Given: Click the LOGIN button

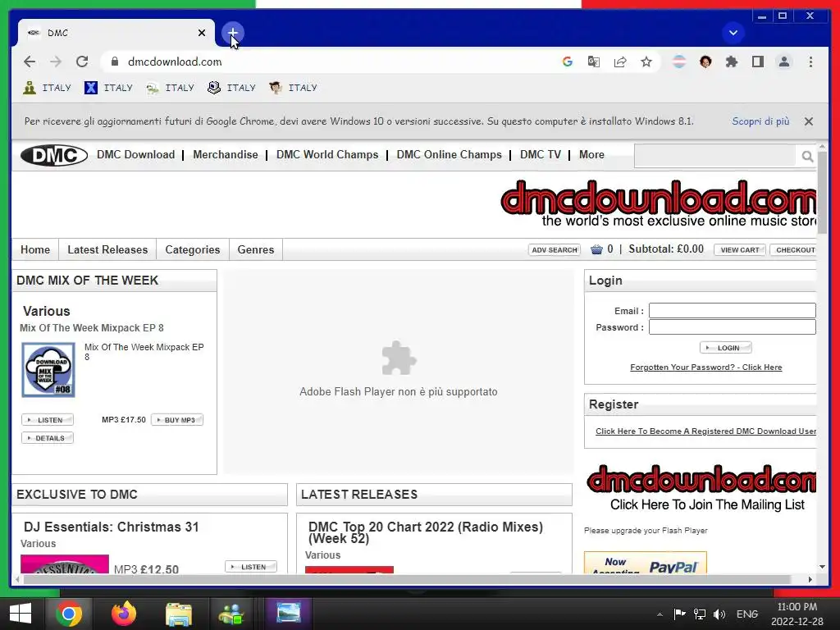Looking at the screenshot, I should click(725, 348).
